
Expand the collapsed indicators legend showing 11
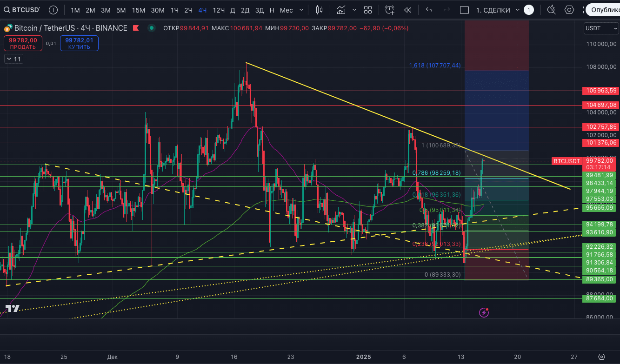pos(13,59)
